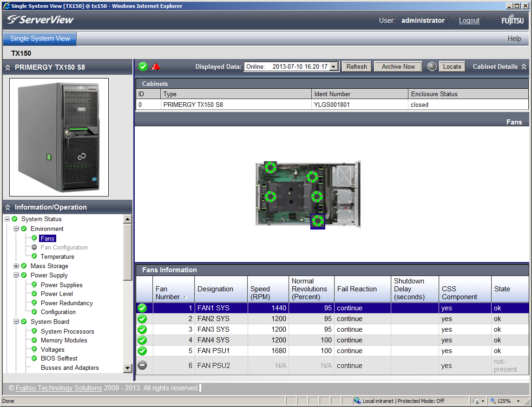This screenshot has width=532, height=407.
Task: Collapse the System Status tree node
Action: coord(7,219)
